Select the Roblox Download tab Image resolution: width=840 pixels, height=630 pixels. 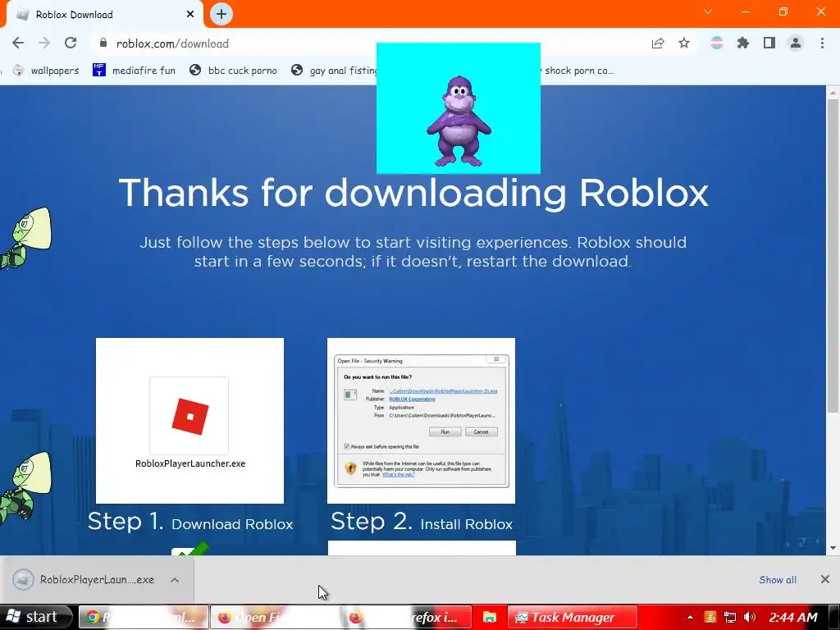pyautogui.click(x=103, y=15)
